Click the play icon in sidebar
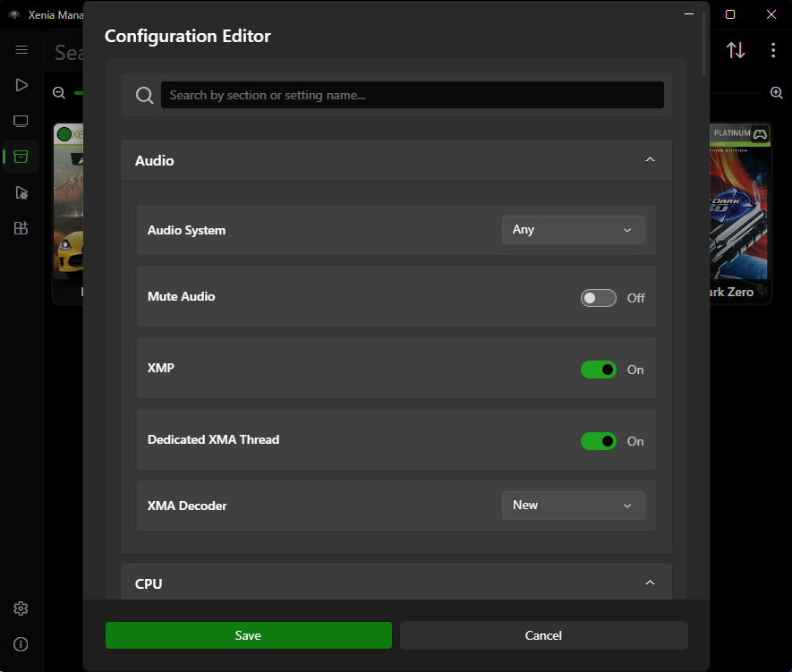Screen dimensions: 792x672 pyautogui.click(x=21, y=85)
